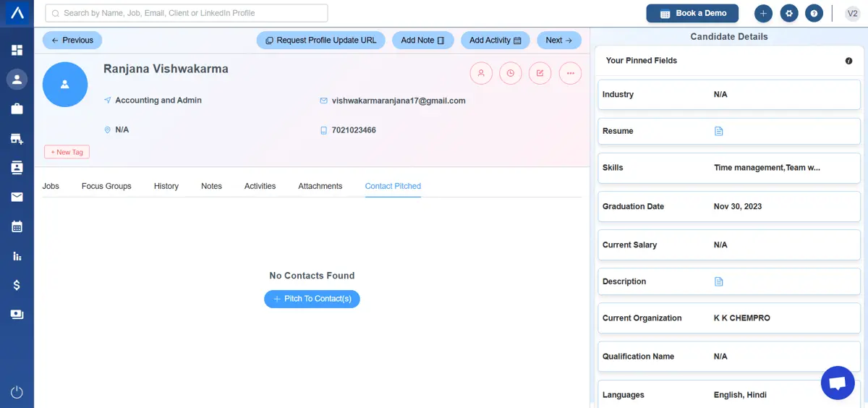Switch to the Attachments tab
Screen dimensions: 868x408
point(320,186)
